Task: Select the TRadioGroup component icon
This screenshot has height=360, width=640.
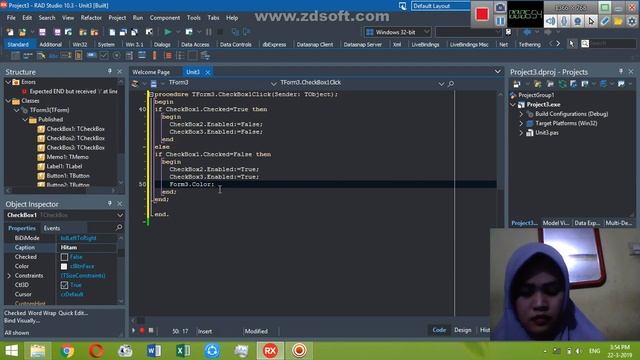Action: [180, 56]
